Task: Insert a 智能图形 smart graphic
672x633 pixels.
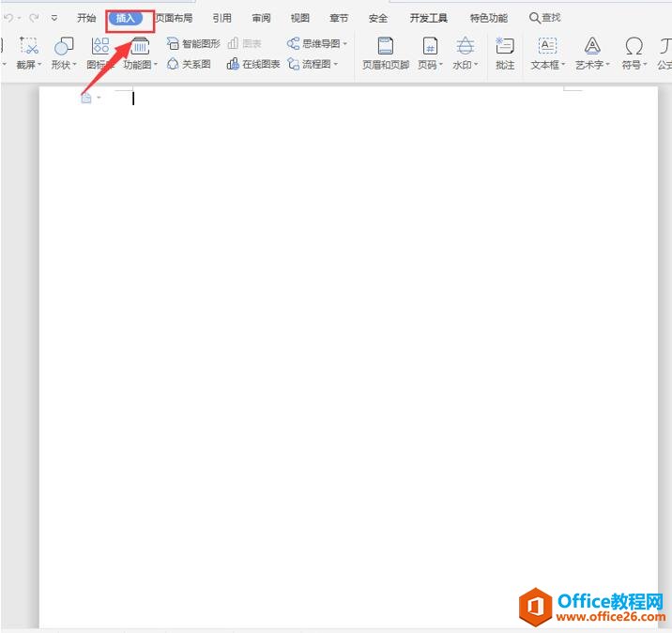Action: (x=194, y=43)
